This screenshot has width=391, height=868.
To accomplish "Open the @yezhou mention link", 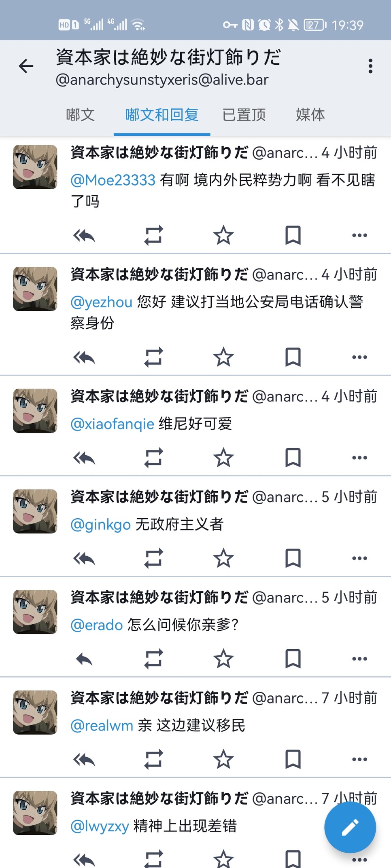I will [x=101, y=302].
